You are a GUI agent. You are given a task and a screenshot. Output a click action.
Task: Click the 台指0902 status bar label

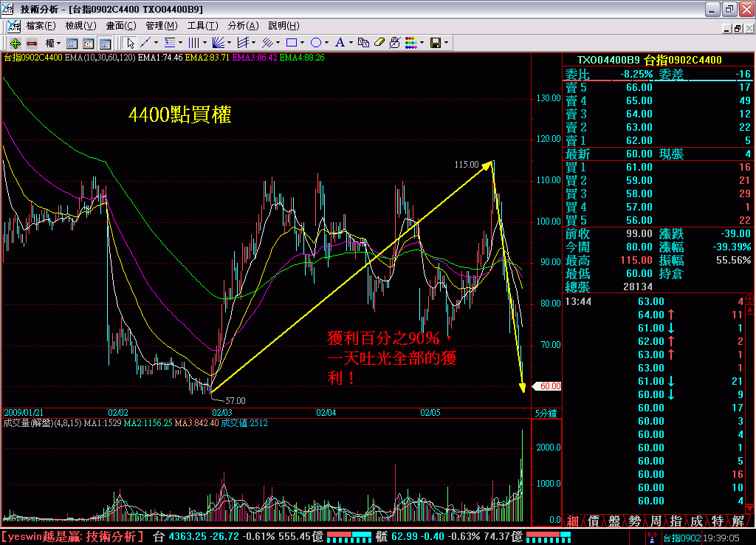pyautogui.click(x=681, y=538)
